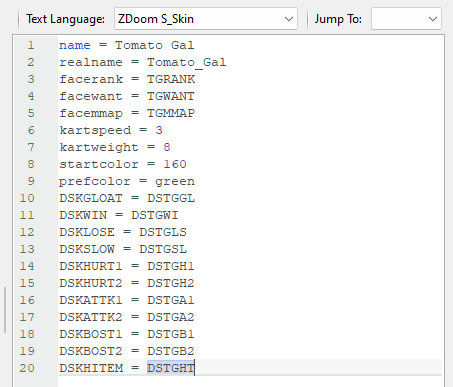
Task: Click the DSKGLOAT entry on line 10
Action: coord(91,198)
